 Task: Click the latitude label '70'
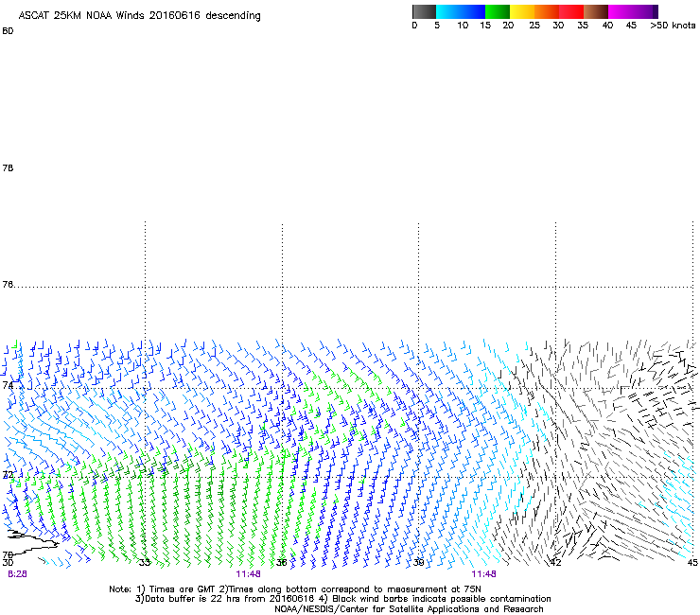[x=8, y=554]
